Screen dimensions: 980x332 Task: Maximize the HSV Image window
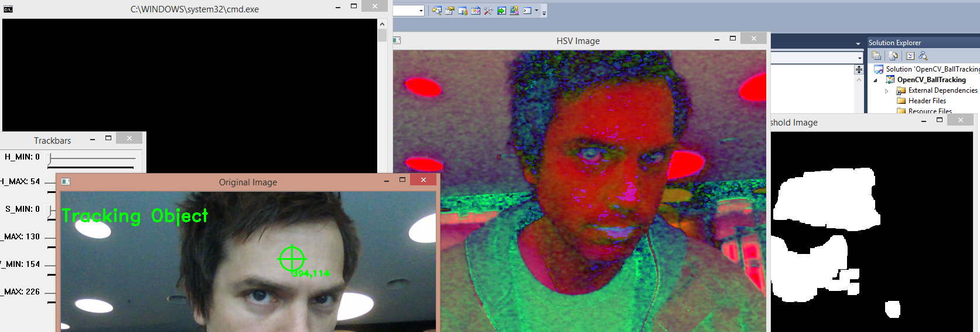732,38
